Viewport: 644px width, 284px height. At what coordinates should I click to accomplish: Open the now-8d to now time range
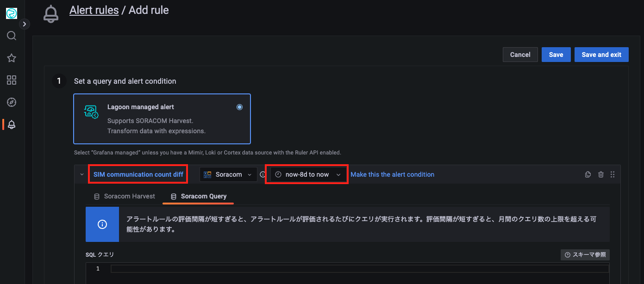[308, 174]
